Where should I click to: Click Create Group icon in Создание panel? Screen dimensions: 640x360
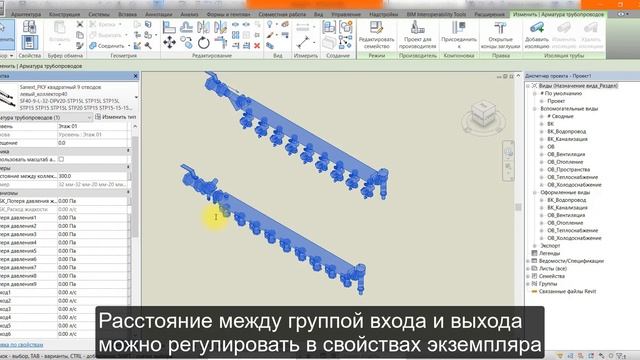pos(346,27)
